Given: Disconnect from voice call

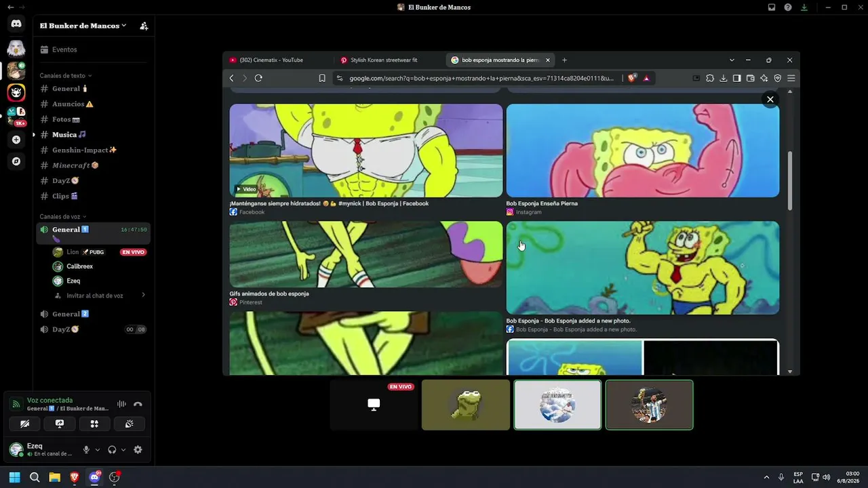Looking at the screenshot, I should pos(138,404).
